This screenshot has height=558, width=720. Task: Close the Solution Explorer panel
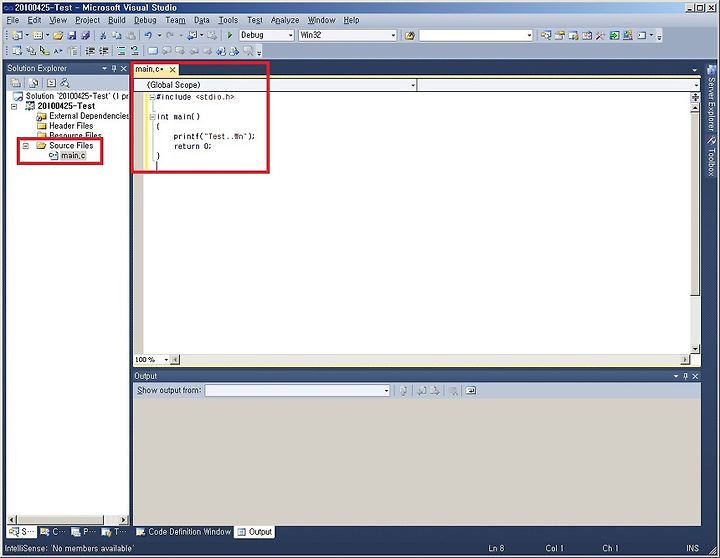124,68
